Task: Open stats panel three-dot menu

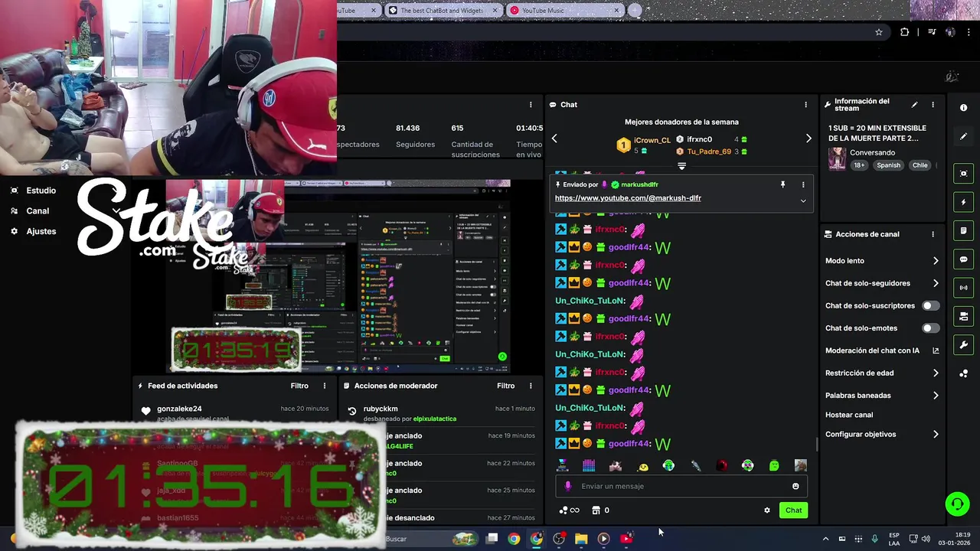Action: [x=531, y=105]
